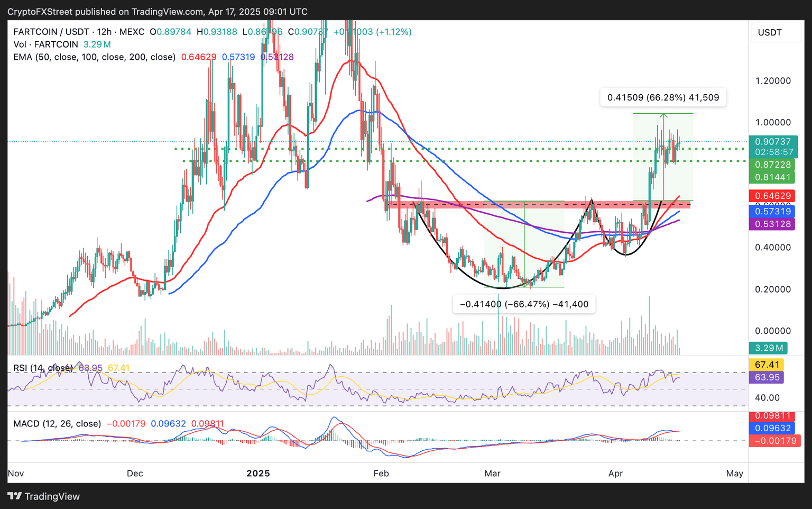Viewport: 812px width, 509px height.
Task: Toggle the MACD (12, 26, close) indicator
Action: (x=56, y=424)
